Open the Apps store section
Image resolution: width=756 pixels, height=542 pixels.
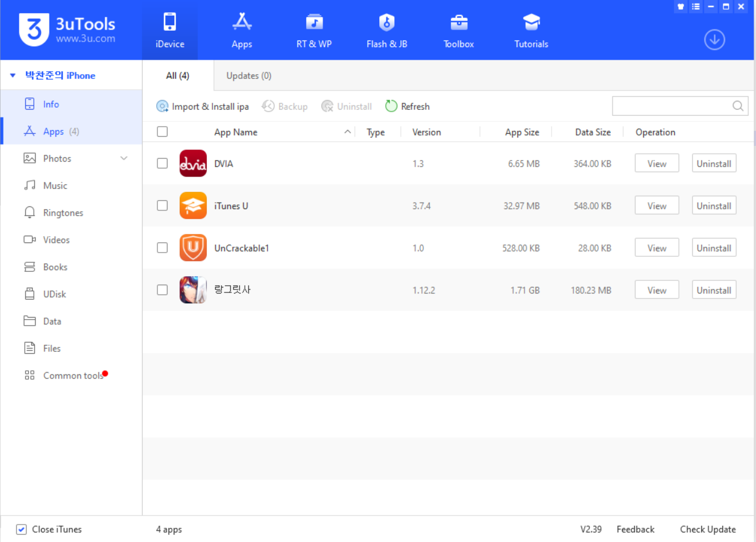coord(242,30)
